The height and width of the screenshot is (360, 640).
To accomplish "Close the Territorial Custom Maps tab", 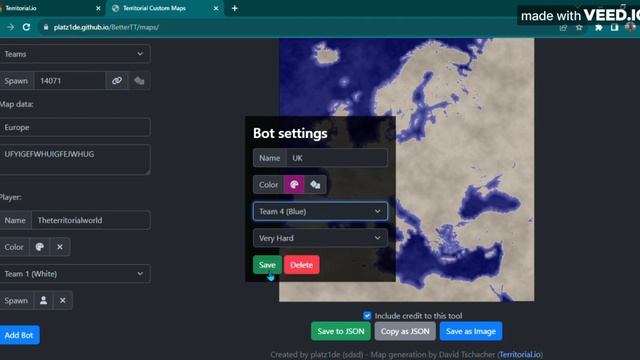I will click(216, 8).
